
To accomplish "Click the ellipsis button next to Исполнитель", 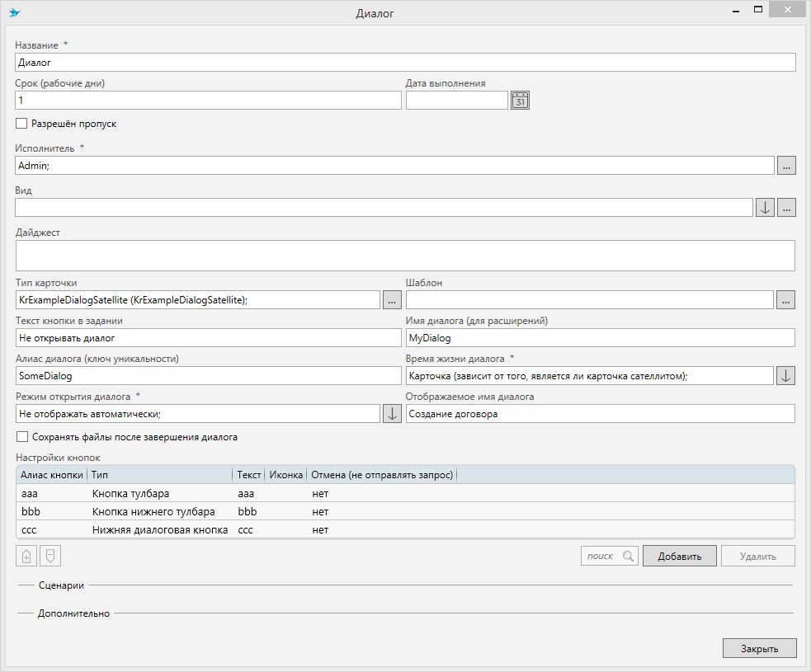I will pos(786,166).
